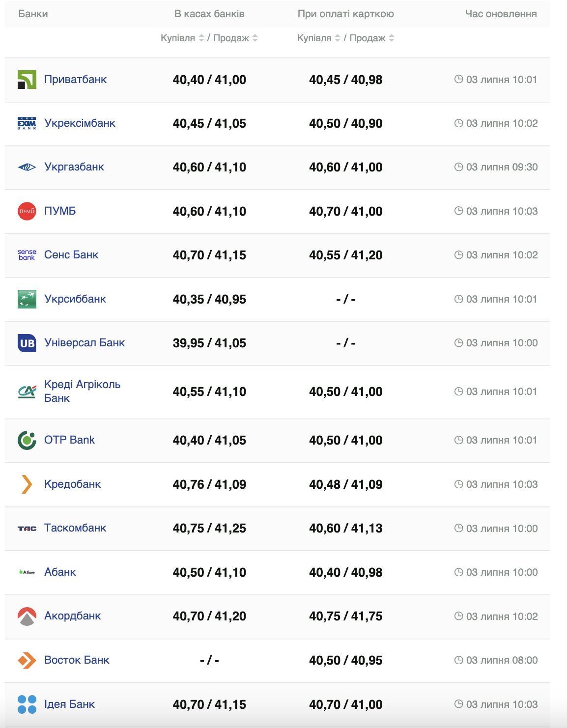Click the Укрексімбанк EXIM logo icon
Screen dimensions: 567x728
pos(27,123)
